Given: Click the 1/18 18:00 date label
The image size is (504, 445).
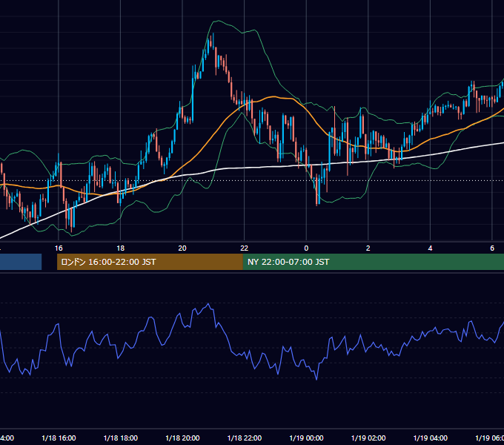Looking at the screenshot, I should (x=121, y=438).
